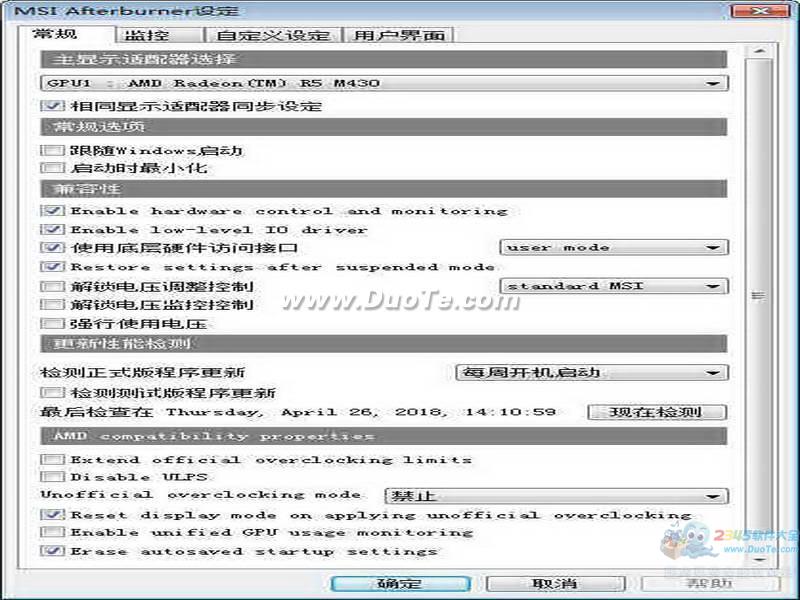Switch to the 监控 tab
800x600 pixels.
(159, 35)
